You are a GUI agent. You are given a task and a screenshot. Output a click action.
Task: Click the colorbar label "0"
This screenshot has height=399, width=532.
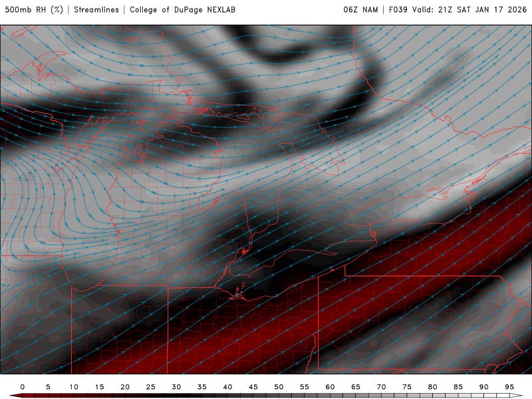pyautogui.click(x=23, y=387)
